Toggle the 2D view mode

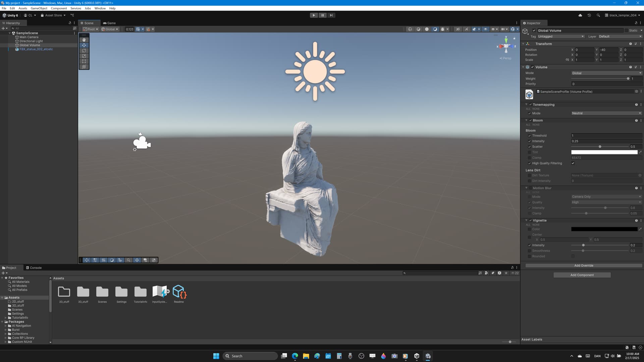pos(458,29)
